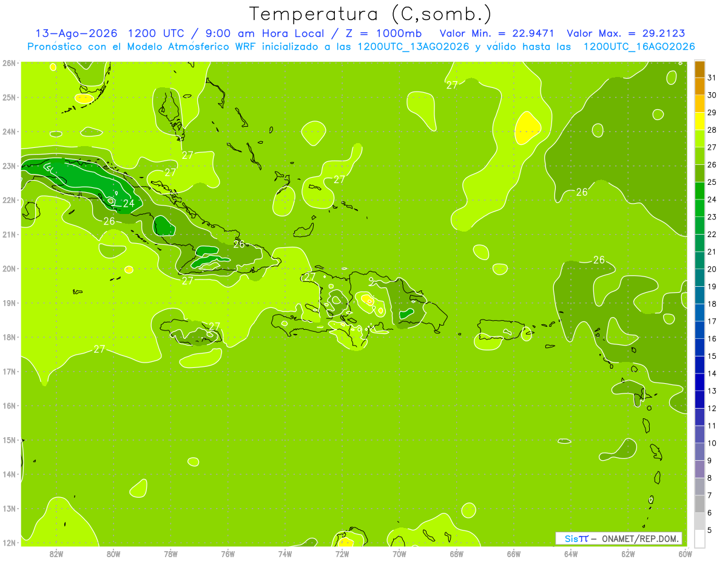Click the 13N latitude axis label
This screenshot has height=562, width=728.
point(8,508)
